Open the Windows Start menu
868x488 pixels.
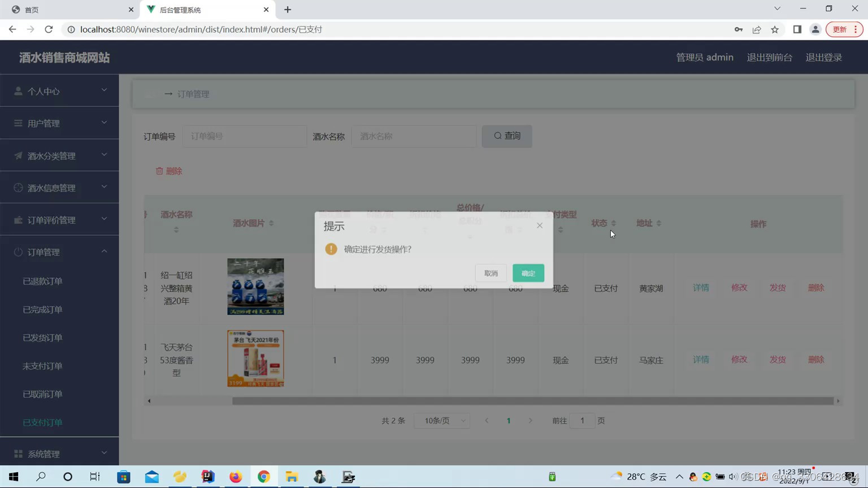(x=14, y=477)
